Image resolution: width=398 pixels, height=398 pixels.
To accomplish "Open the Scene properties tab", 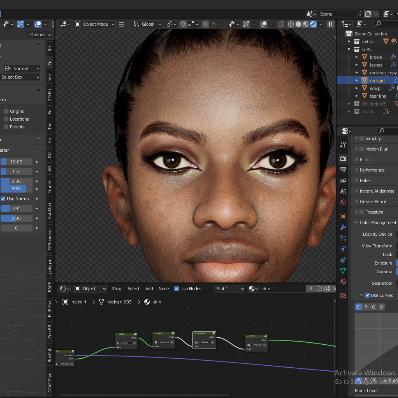I will 343,192.
